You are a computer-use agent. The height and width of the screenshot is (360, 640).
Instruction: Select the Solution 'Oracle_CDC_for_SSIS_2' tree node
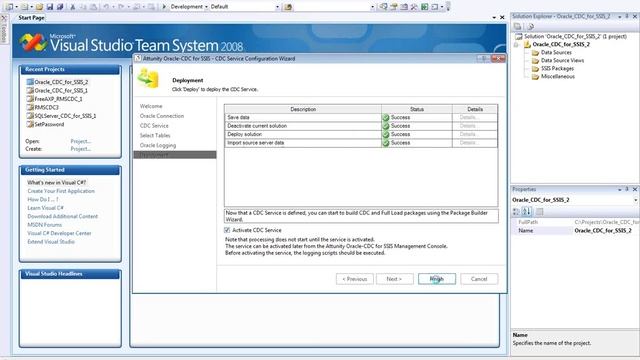click(x=575, y=36)
